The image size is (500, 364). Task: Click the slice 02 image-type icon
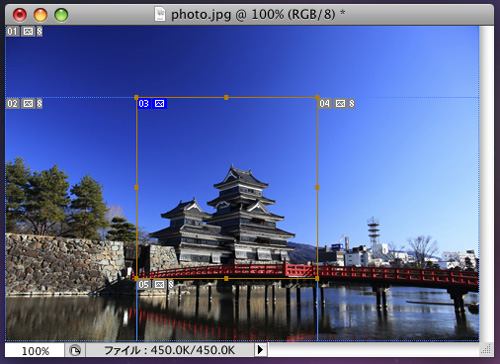28,104
